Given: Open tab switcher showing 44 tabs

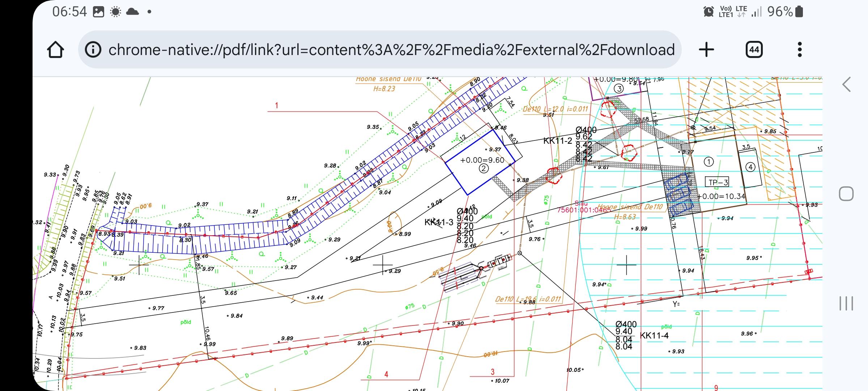Looking at the screenshot, I should [754, 50].
